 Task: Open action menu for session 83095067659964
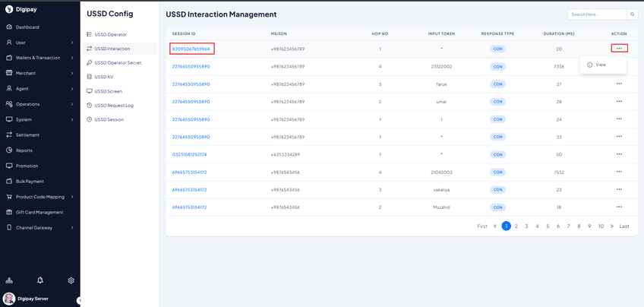(x=619, y=48)
